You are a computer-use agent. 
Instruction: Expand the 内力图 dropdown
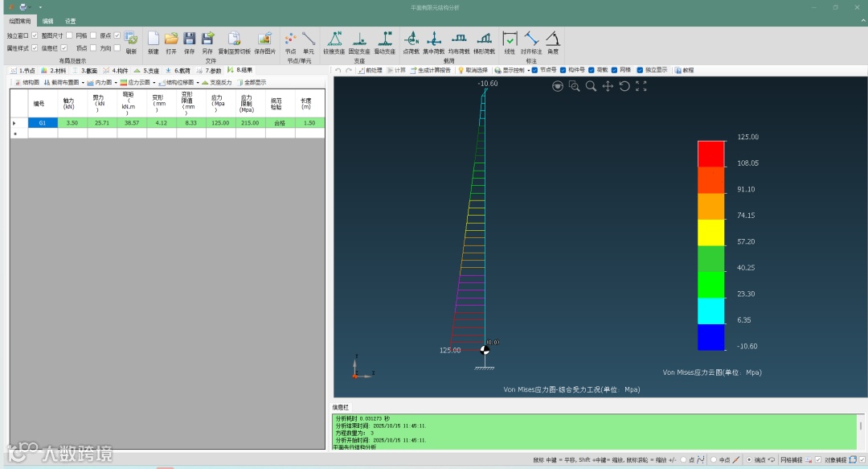tap(105, 82)
